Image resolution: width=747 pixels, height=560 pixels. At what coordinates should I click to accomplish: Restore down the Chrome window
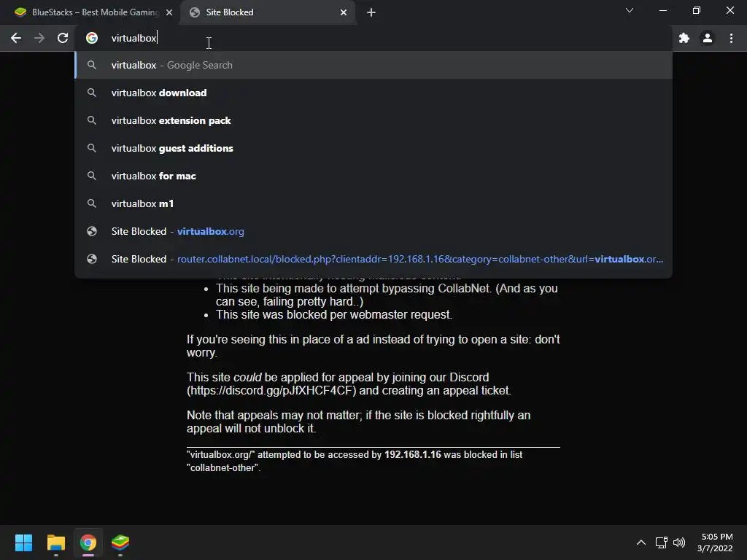pyautogui.click(x=697, y=10)
